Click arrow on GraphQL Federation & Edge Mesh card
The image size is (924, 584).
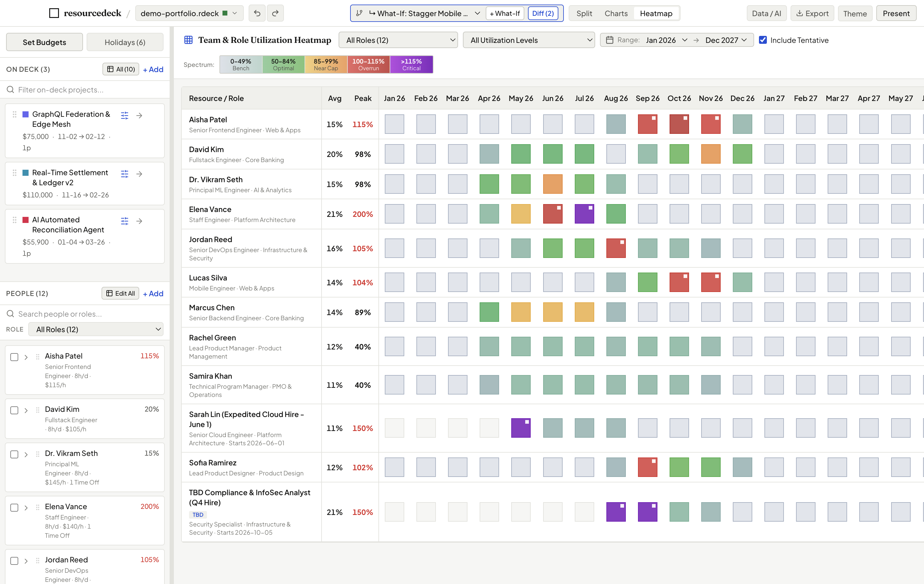[139, 115]
